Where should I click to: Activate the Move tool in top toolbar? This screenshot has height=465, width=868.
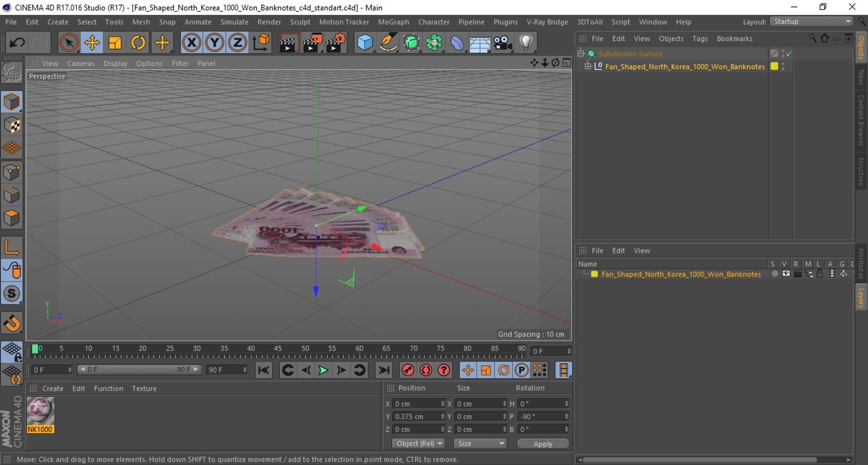(x=92, y=43)
